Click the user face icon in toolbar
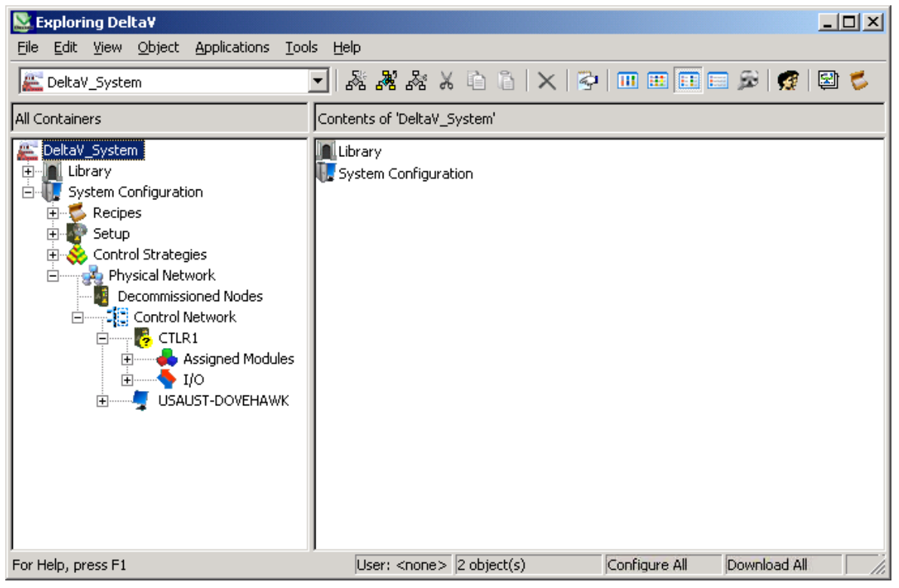Image resolution: width=899 pixels, height=588 pixels. [789, 82]
